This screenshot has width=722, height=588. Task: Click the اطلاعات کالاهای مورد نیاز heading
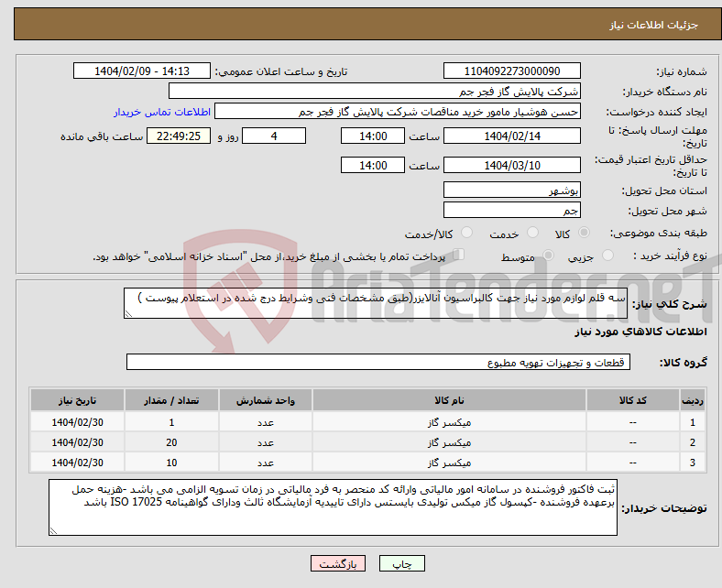[640, 332]
